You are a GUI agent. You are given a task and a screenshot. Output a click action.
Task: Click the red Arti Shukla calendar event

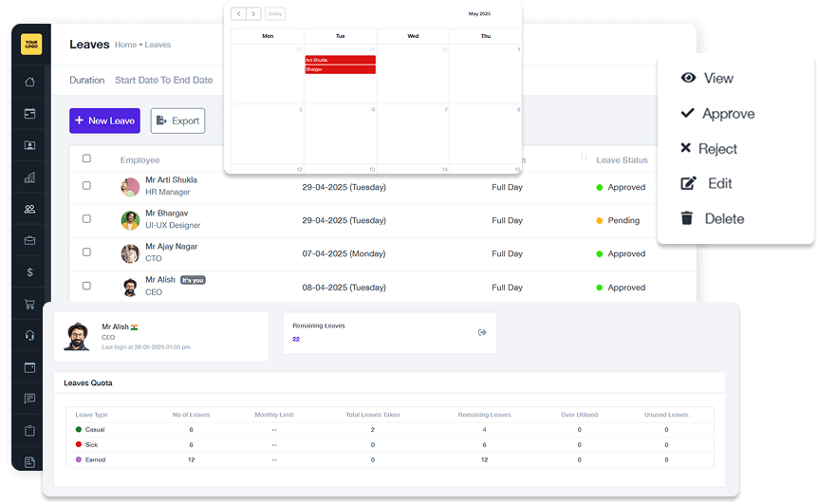click(340, 60)
